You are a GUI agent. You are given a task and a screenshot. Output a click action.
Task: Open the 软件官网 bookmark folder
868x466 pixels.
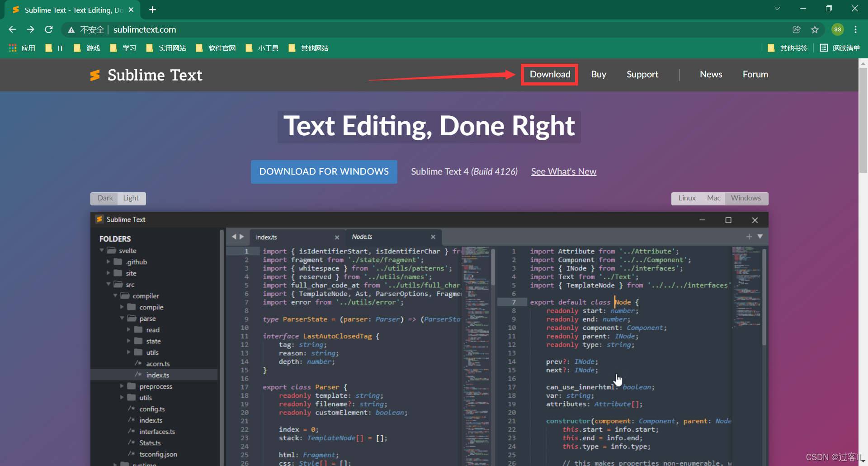pos(216,48)
